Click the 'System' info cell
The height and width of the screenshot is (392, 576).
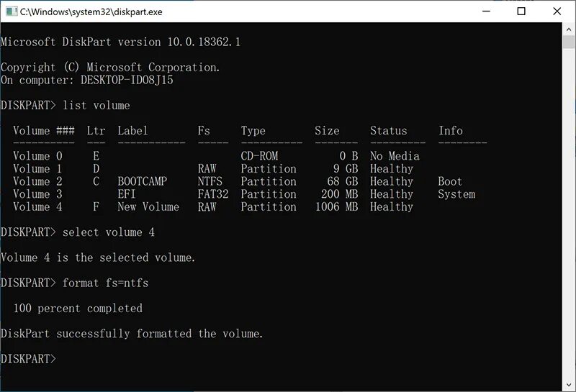[456, 194]
